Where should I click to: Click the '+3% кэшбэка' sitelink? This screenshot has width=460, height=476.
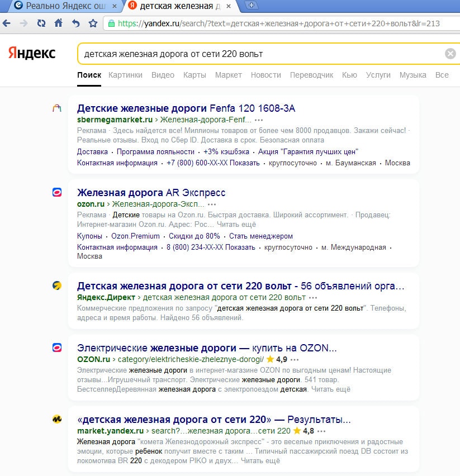[226, 151]
